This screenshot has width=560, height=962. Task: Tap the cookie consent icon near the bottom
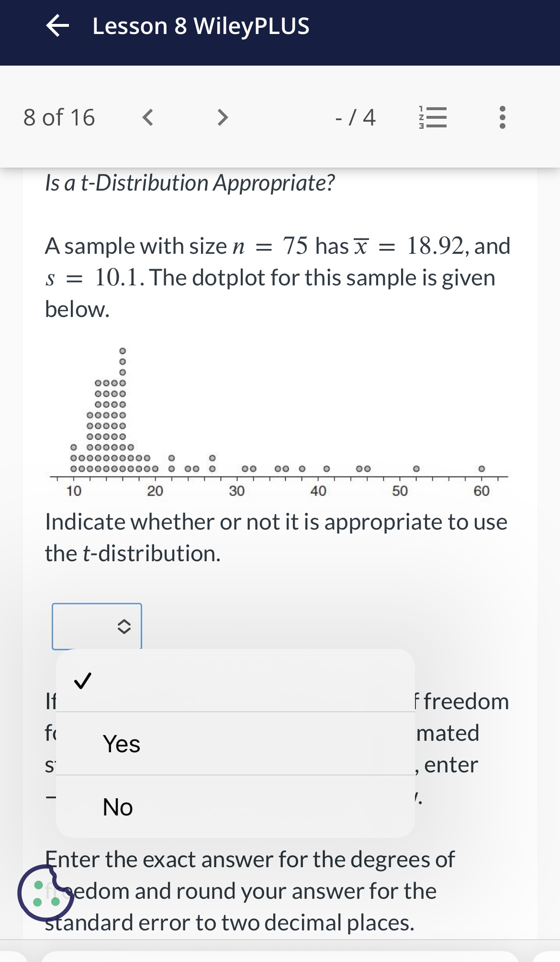46,891
